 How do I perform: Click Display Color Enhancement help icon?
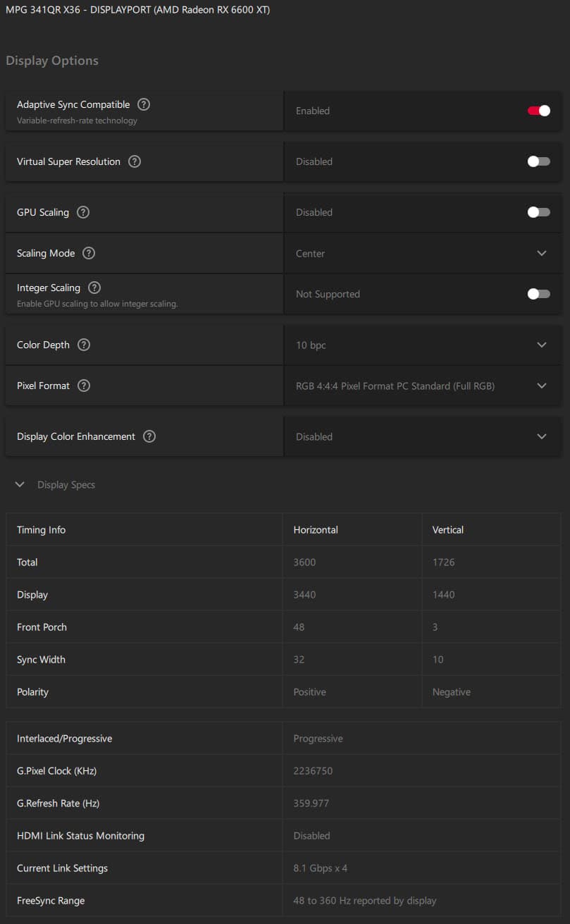coord(149,436)
